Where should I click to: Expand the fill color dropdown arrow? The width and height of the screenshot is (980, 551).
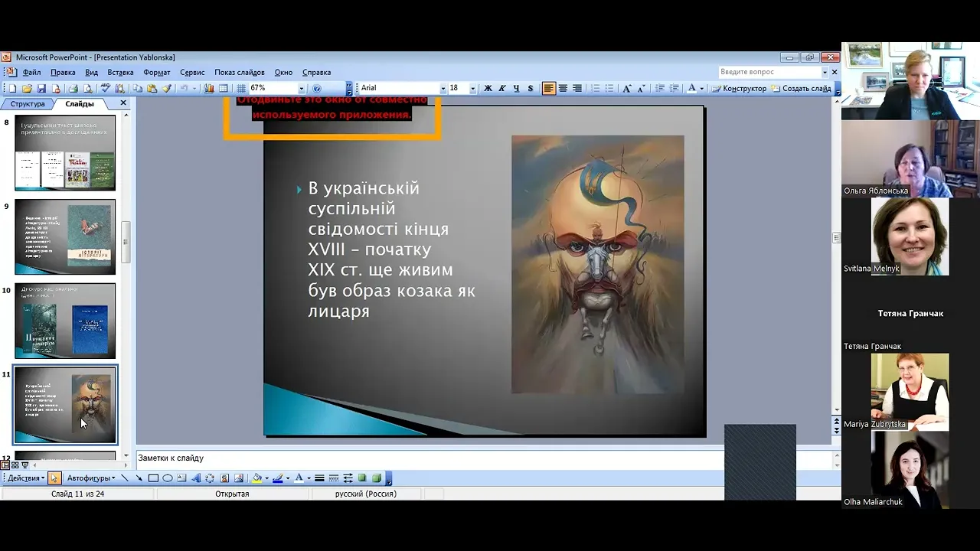(x=266, y=478)
